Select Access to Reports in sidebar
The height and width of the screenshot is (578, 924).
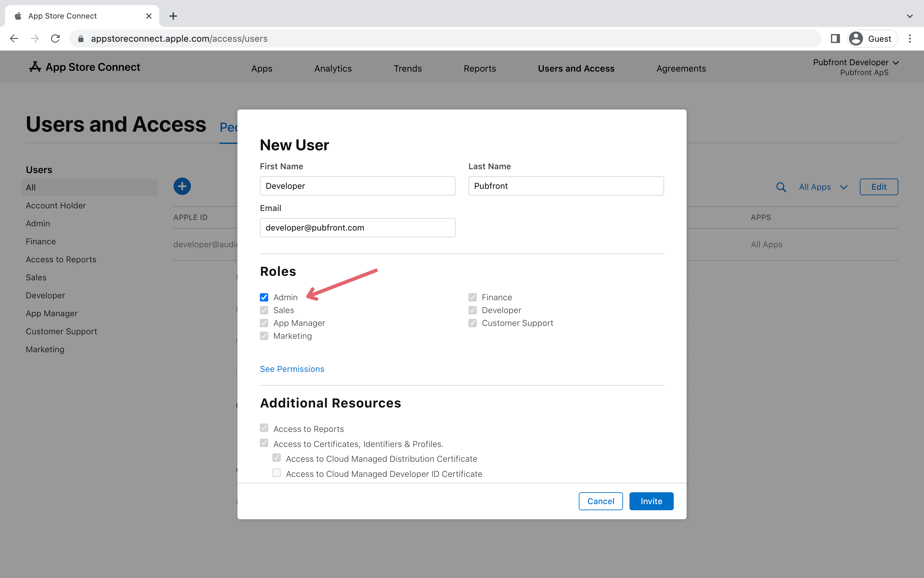[61, 259]
